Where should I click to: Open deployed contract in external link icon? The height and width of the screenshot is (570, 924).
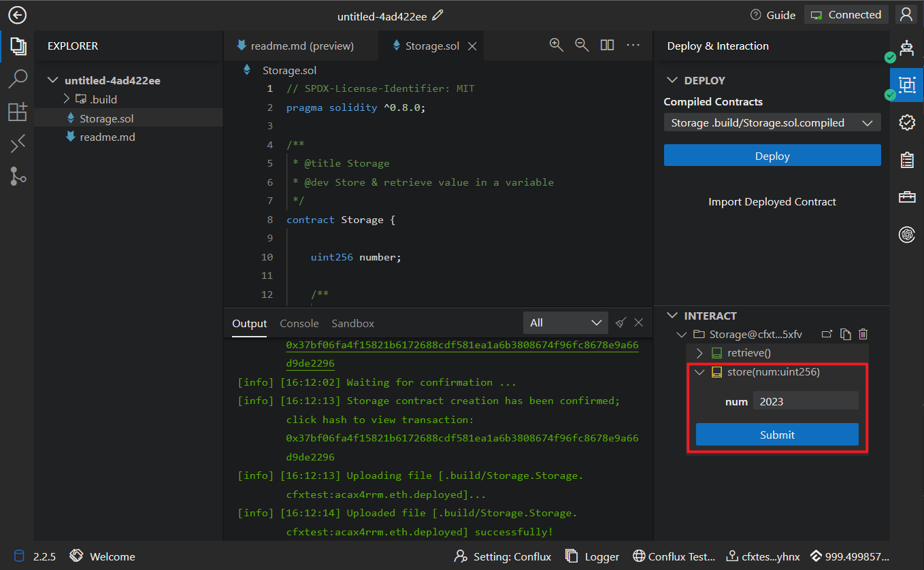[x=827, y=334]
